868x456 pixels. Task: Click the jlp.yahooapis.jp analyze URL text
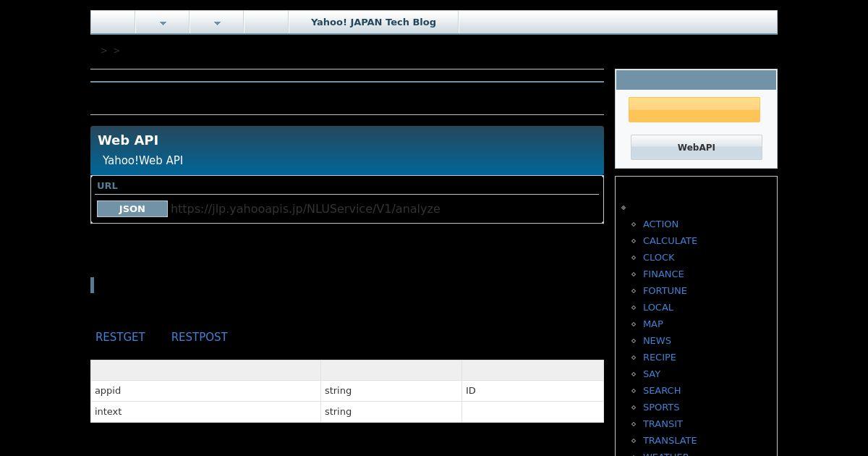click(x=305, y=208)
